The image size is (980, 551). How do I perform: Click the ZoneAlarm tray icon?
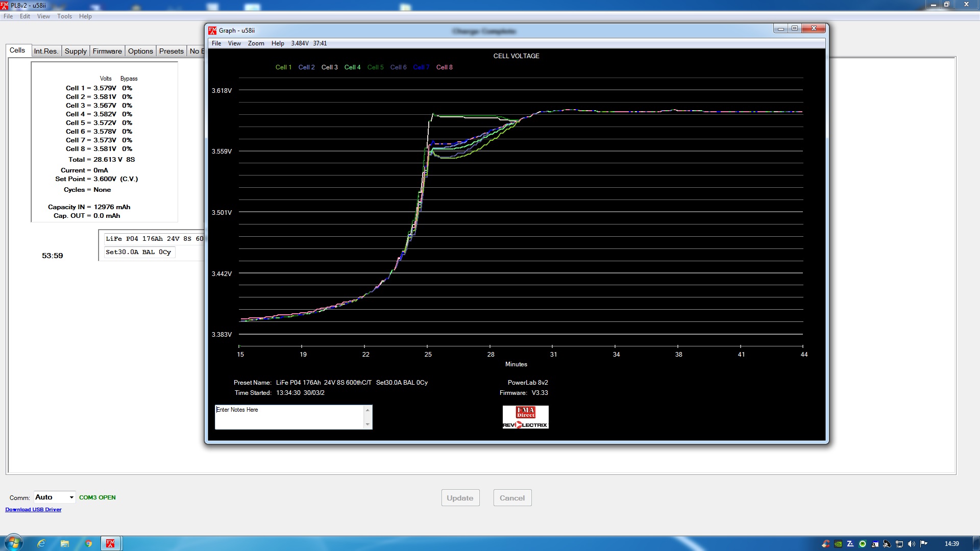850,544
